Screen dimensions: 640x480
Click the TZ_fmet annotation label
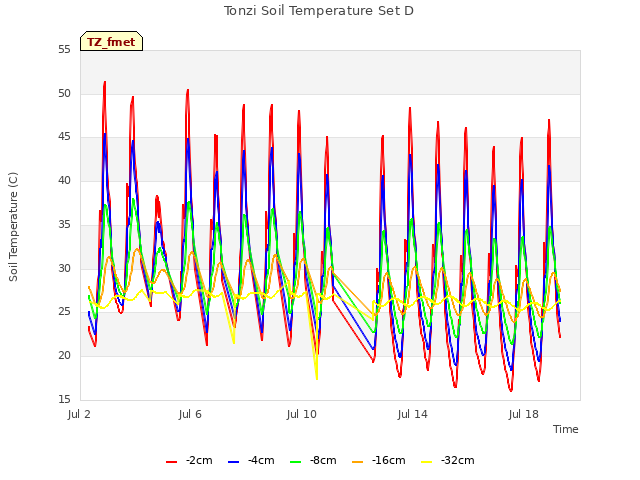click(x=111, y=42)
